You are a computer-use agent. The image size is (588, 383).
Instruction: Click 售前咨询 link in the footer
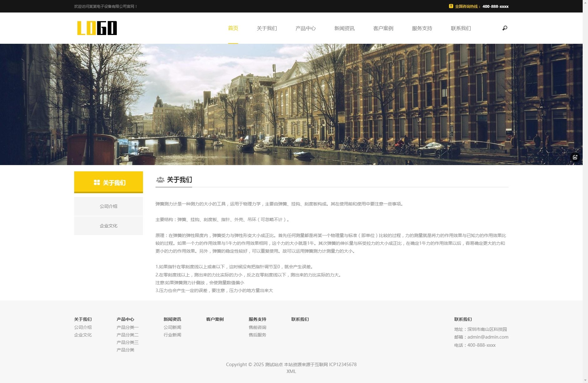(x=257, y=327)
